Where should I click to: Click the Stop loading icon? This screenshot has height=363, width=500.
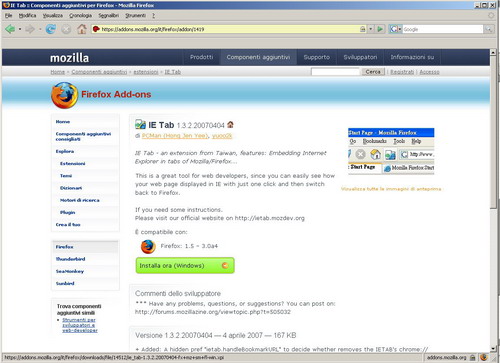(x=66, y=29)
